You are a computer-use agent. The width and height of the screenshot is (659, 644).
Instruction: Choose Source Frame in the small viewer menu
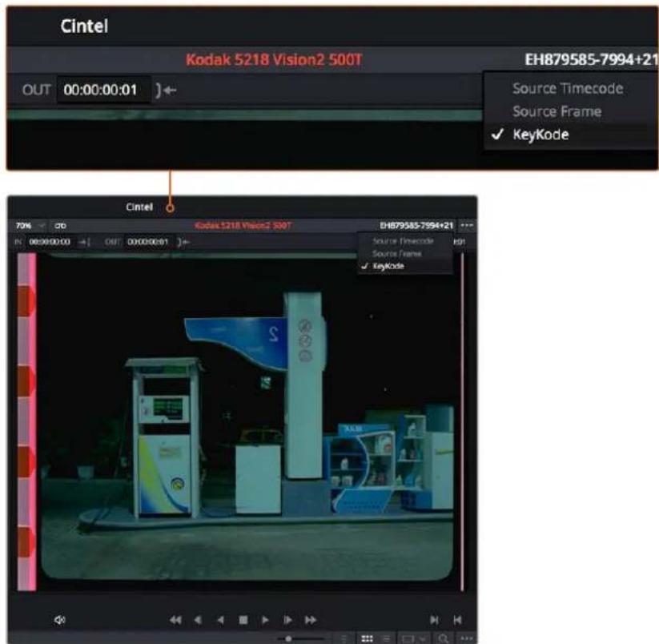(396, 253)
